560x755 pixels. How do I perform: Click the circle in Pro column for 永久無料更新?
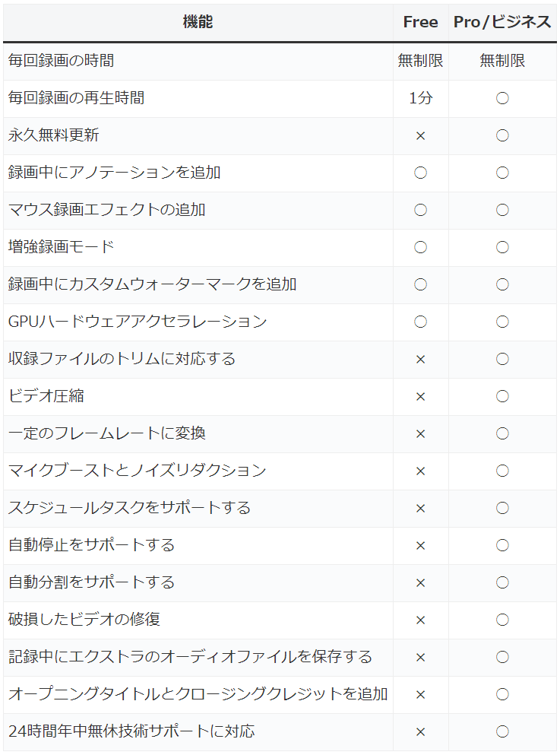coord(502,136)
